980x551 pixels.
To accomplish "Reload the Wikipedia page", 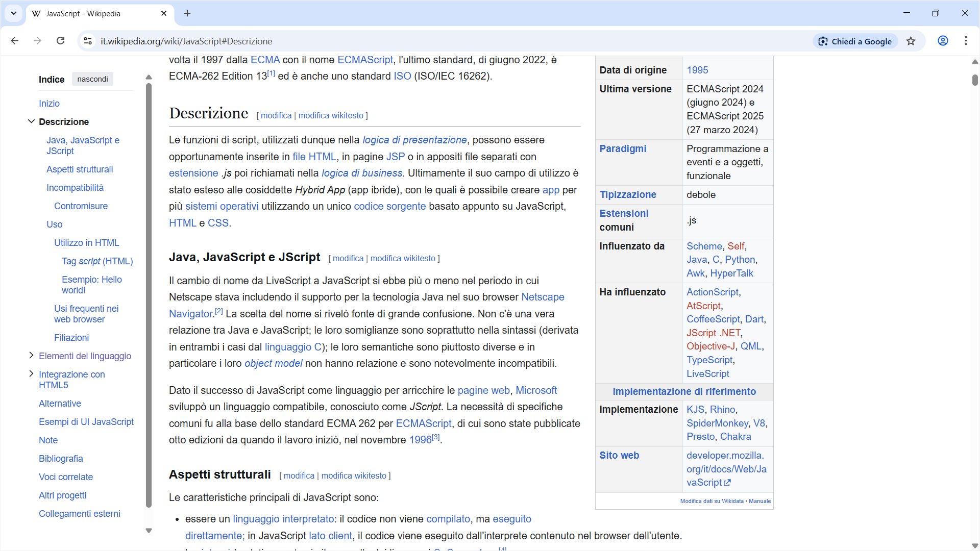I will click(x=60, y=41).
